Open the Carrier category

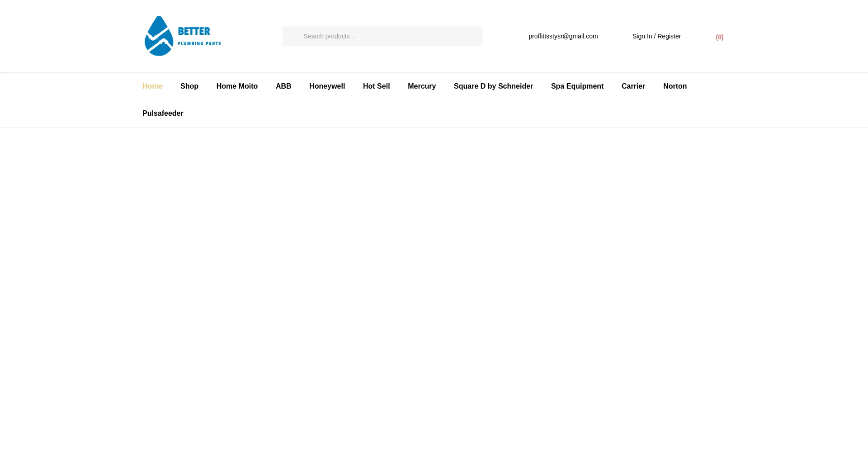click(x=633, y=86)
